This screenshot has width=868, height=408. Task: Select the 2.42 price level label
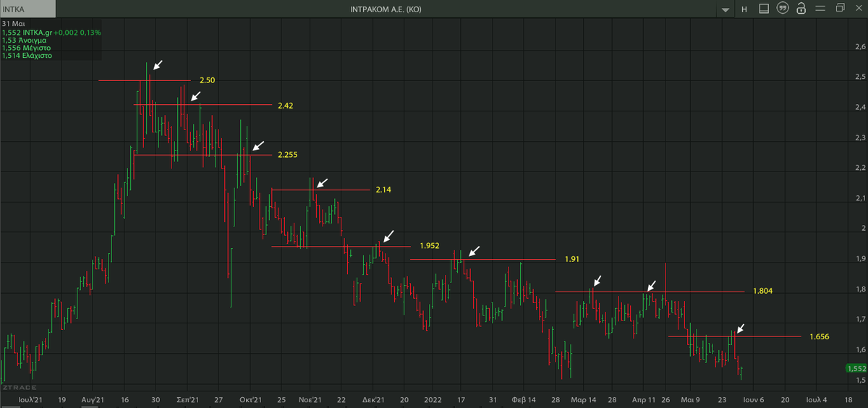(x=284, y=106)
